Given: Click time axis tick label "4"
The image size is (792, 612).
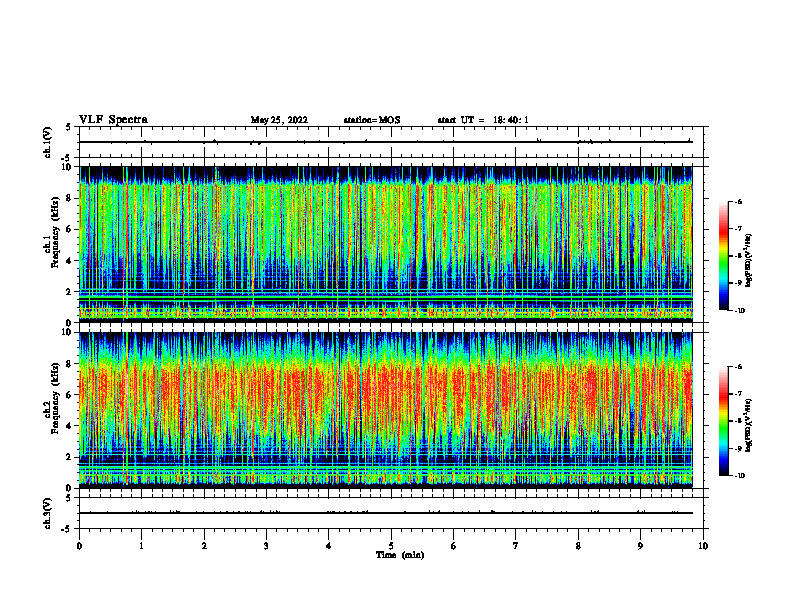Looking at the screenshot, I should pyautogui.click(x=329, y=546).
